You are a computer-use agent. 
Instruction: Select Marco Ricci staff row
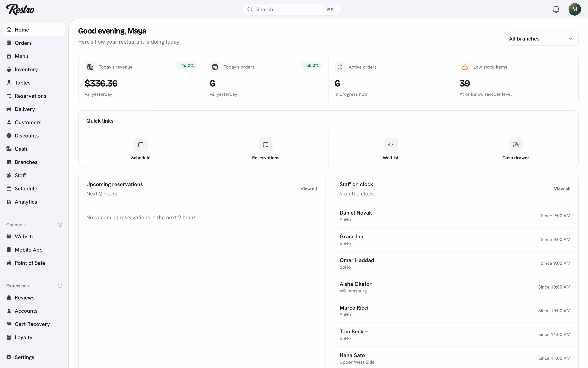tap(455, 311)
